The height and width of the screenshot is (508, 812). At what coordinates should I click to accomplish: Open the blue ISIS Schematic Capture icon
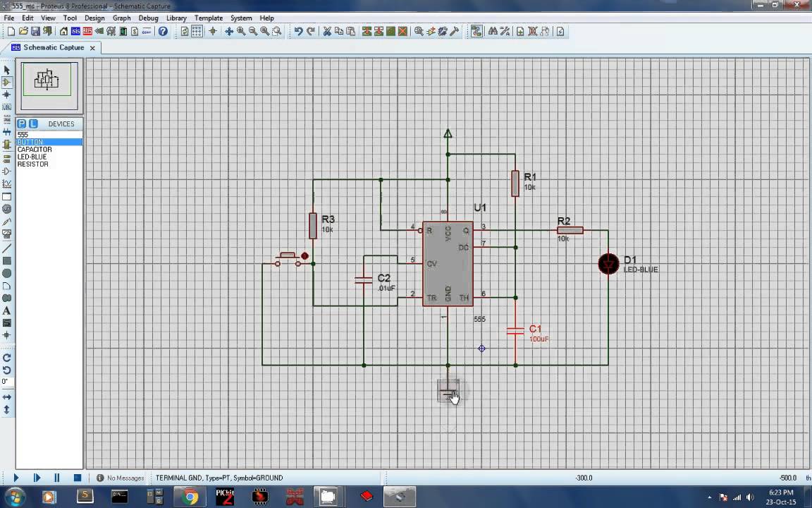(x=75, y=32)
